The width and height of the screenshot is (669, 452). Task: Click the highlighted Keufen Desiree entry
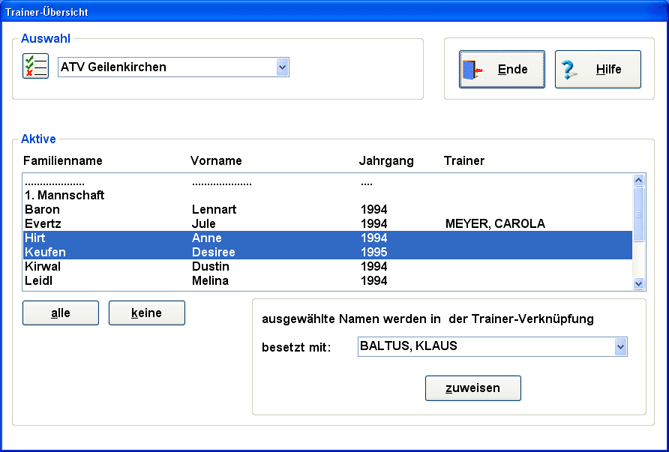200,253
